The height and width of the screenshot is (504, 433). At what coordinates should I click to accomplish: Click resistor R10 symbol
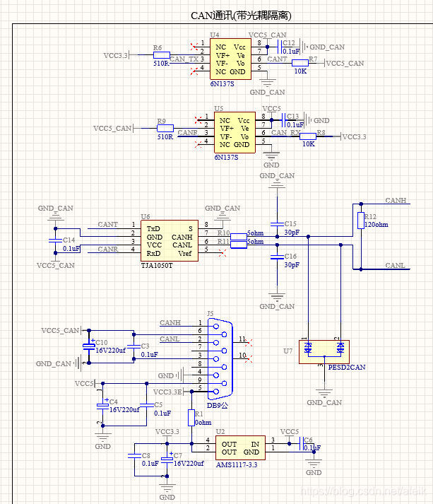click(239, 237)
